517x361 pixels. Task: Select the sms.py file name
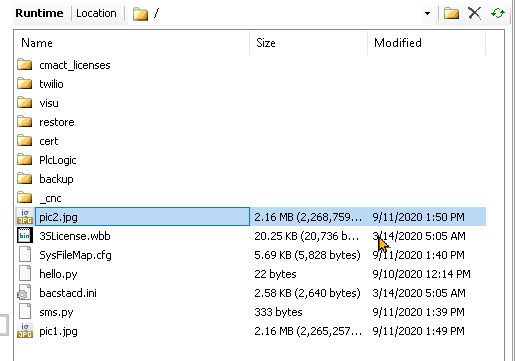(56, 312)
